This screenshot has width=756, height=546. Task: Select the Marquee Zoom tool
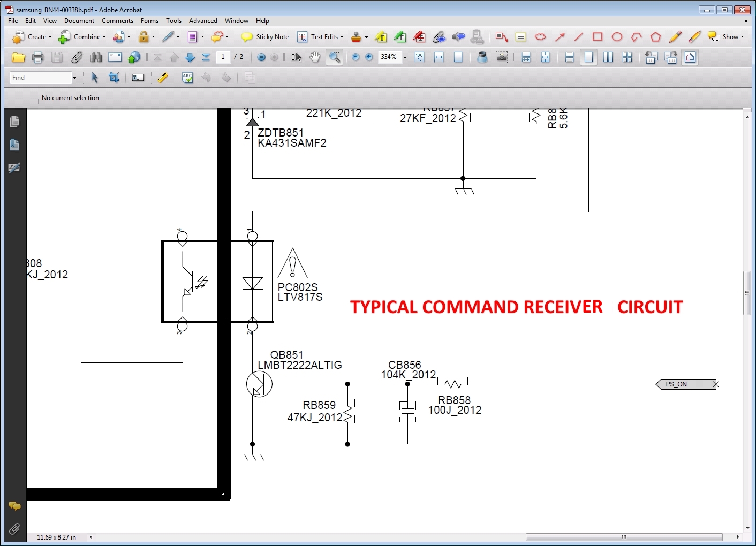[335, 57]
